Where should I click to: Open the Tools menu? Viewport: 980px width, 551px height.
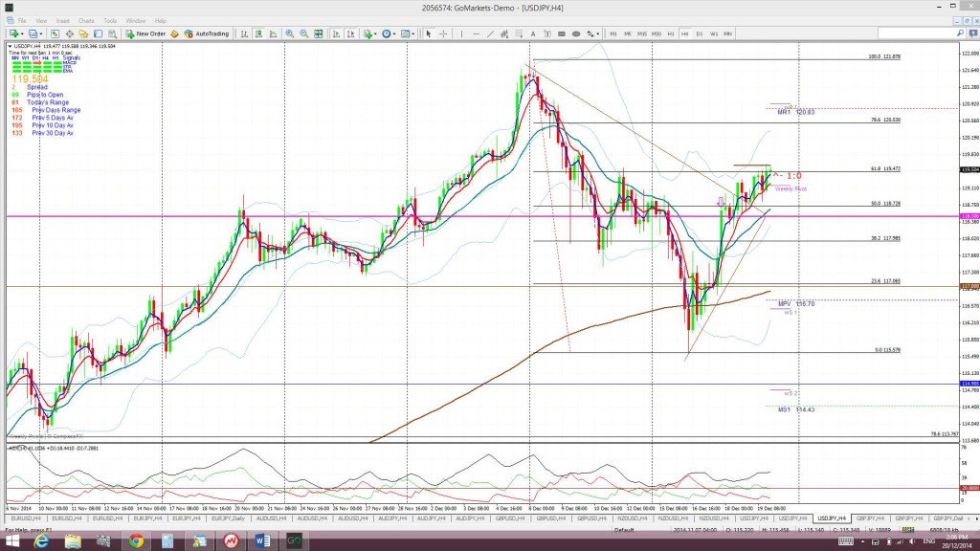[x=110, y=21]
